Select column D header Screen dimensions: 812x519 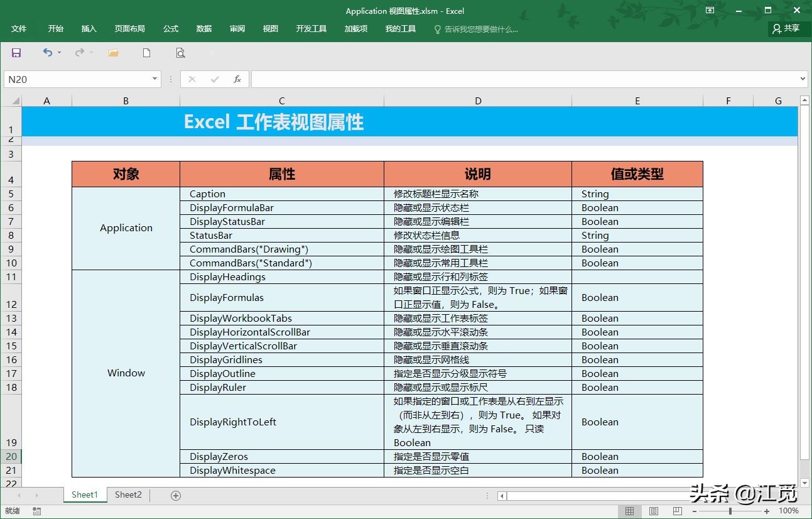478,101
